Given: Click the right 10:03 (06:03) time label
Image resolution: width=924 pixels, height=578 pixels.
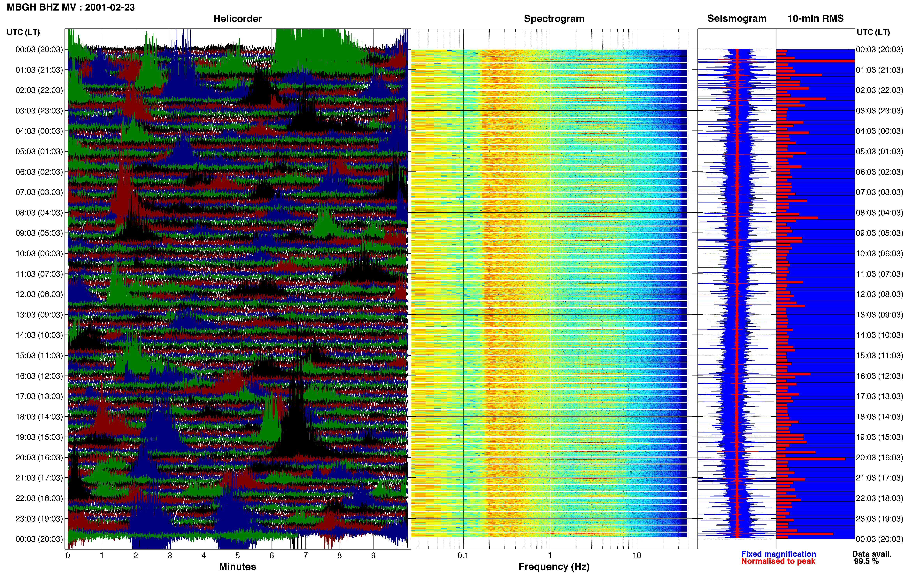Looking at the screenshot, I should 880,253.
